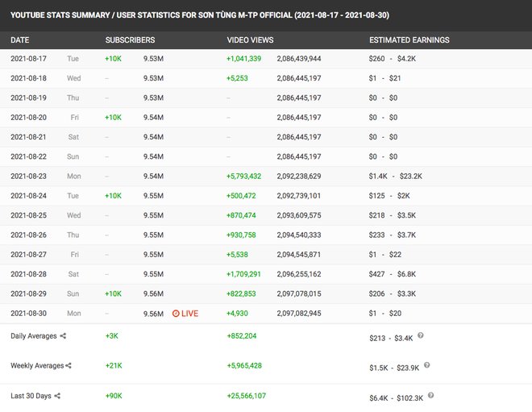Screen dimensions: 532x412
Task: Open help icon beside $213 - $3.4K
Action: 421,335
